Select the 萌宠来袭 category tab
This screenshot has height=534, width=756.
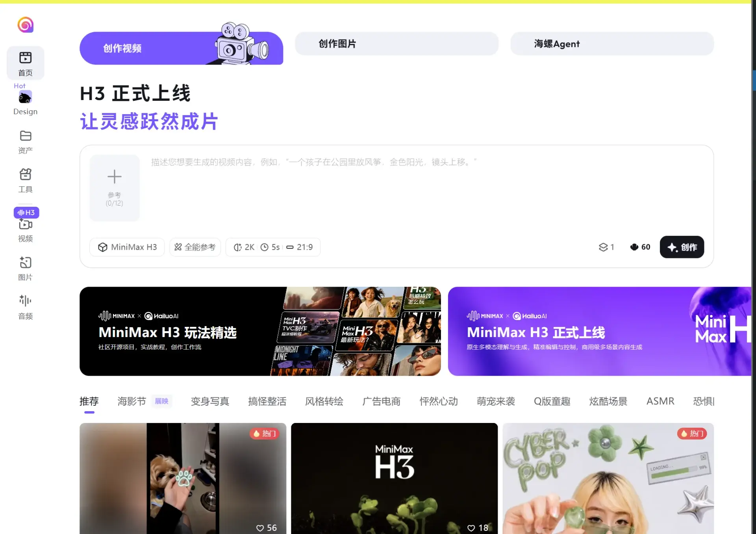[496, 401]
